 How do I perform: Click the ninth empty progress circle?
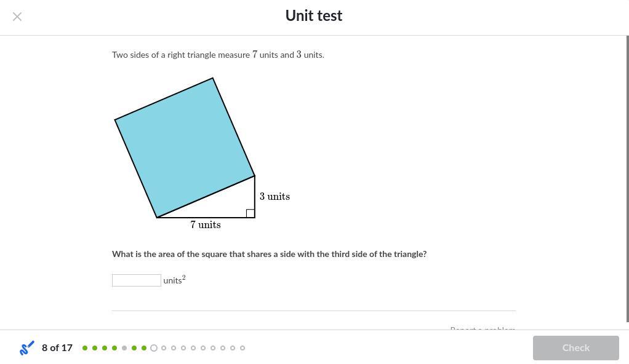164,348
